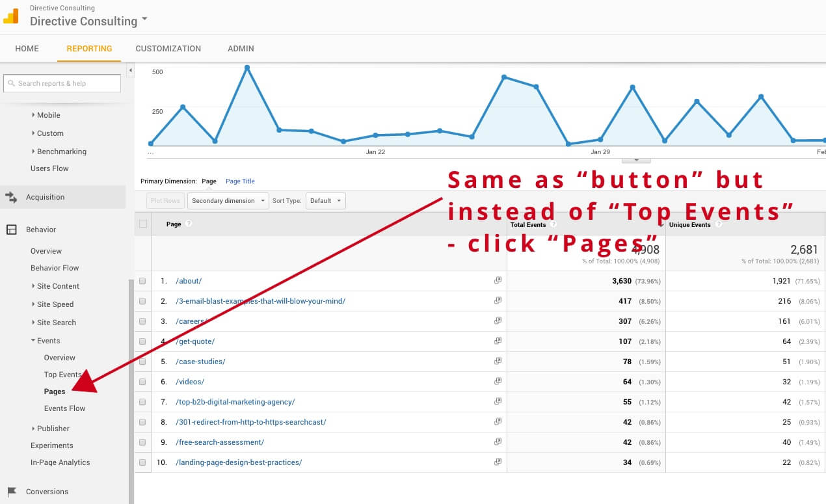This screenshot has width=826, height=504.
Task: Collapse sidebar using the left arrow handle
Action: (130, 70)
